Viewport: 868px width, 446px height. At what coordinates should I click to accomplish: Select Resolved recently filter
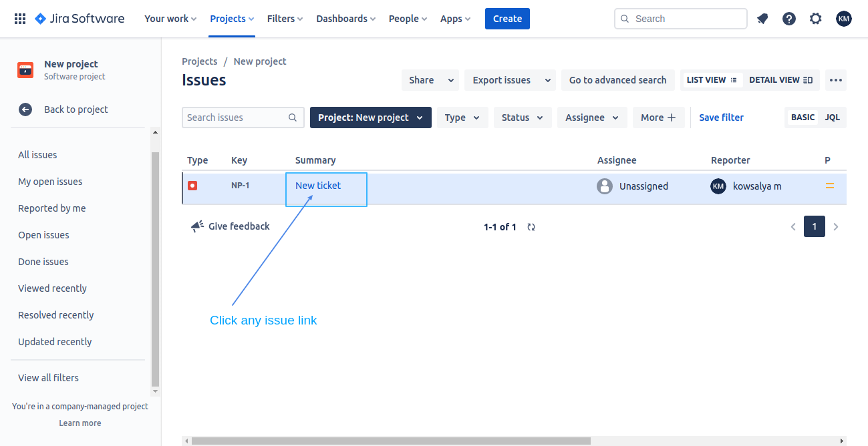[x=56, y=315]
